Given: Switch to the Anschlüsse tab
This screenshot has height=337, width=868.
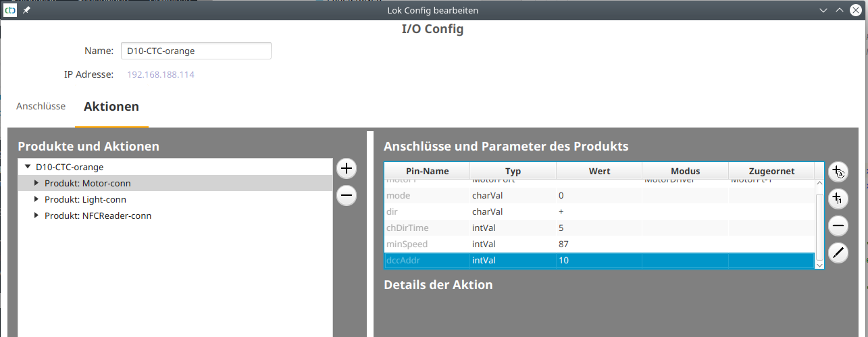Looking at the screenshot, I should click(x=41, y=107).
